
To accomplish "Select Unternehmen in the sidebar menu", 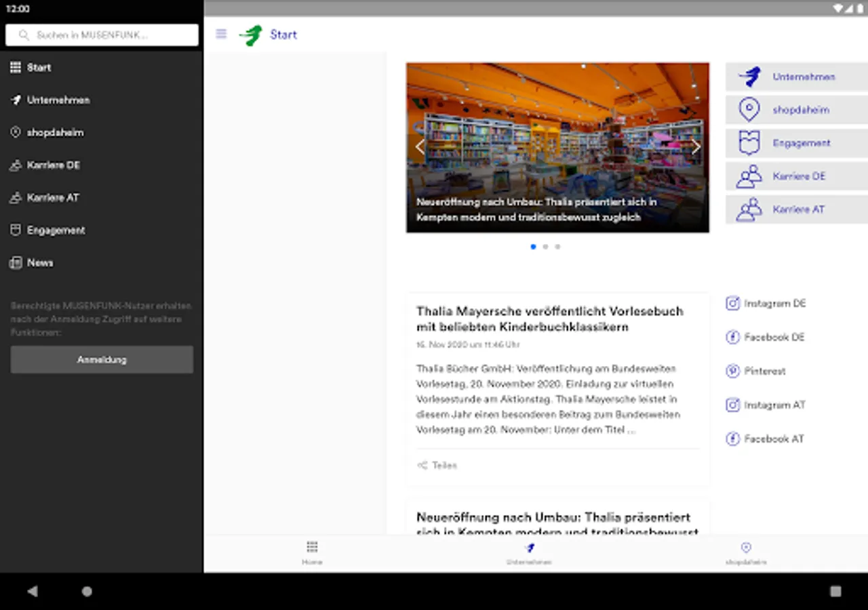I will tap(102, 100).
